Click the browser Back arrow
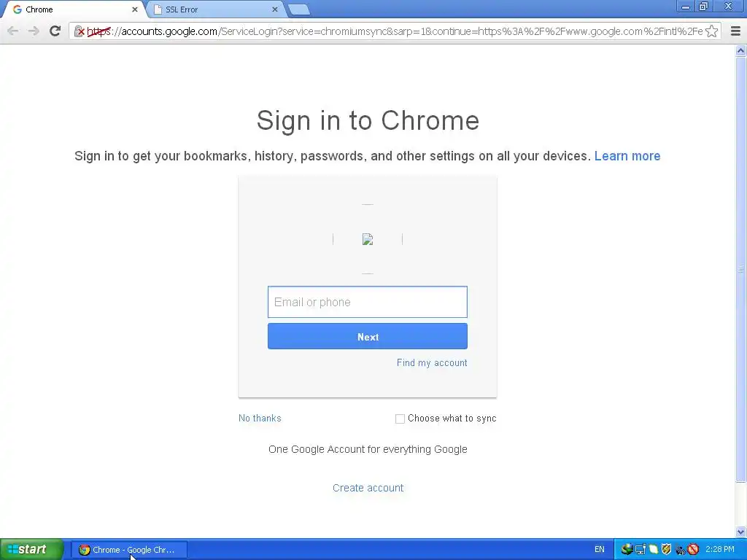Viewport: 747px width, 560px height. [x=13, y=31]
